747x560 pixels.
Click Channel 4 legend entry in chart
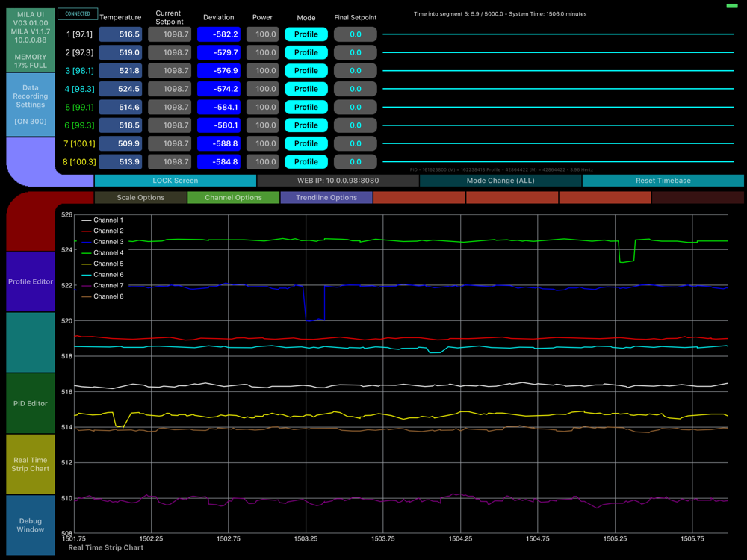(x=102, y=253)
